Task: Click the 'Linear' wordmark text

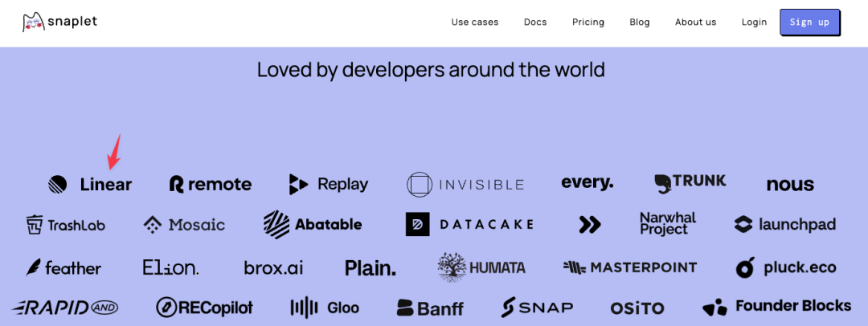Action: [x=106, y=185]
